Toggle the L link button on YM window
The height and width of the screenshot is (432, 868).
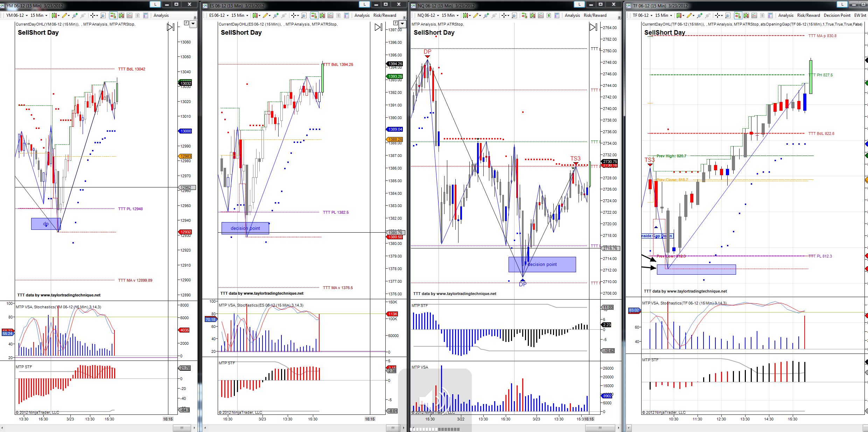(155, 4)
